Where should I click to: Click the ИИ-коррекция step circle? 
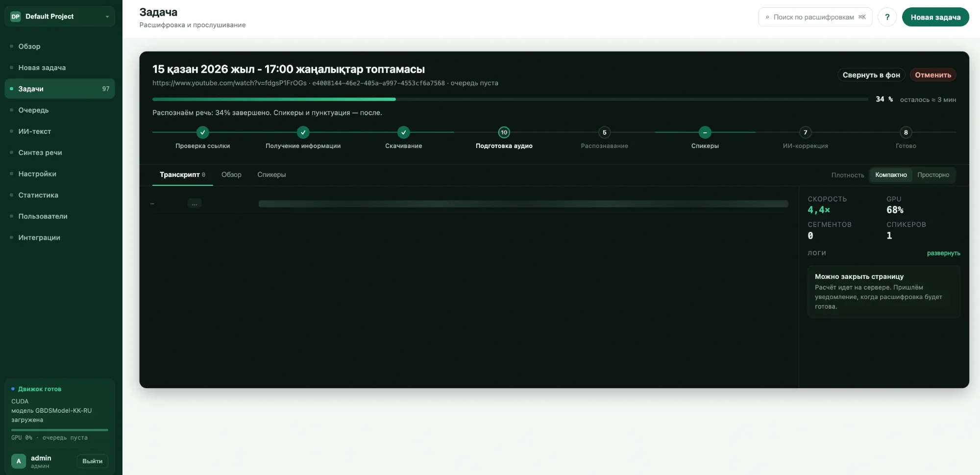pyautogui.click(x=806, y=132)
